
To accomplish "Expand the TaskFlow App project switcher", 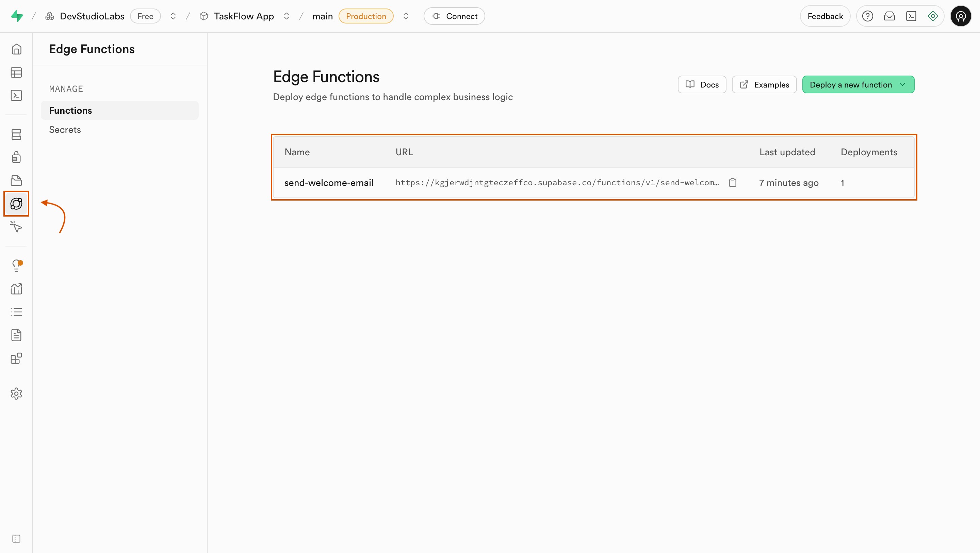I will tap(287, 16).
